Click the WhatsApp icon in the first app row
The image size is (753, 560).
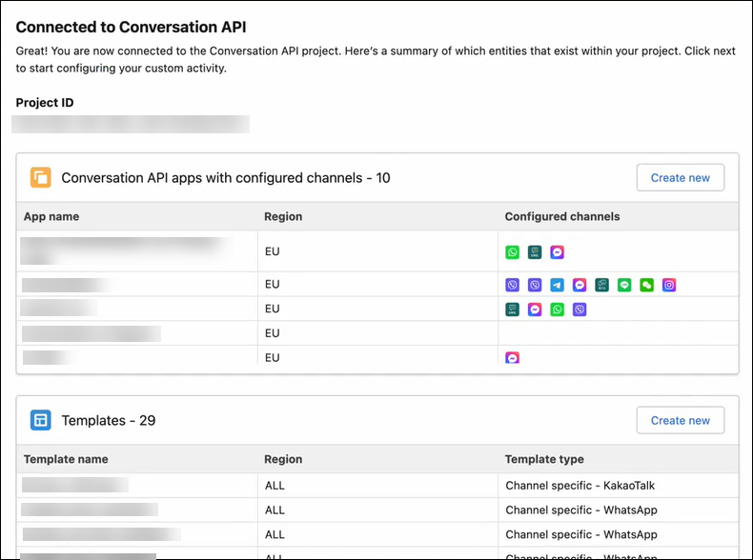click(513, 252)
